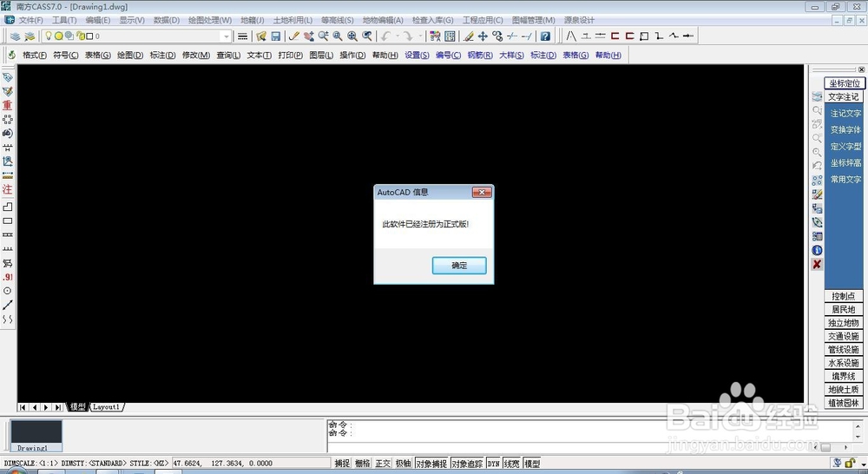Click the Drawing1 thumbnail
The height and width of the screenshot is (474, 868).
(36, 436)
